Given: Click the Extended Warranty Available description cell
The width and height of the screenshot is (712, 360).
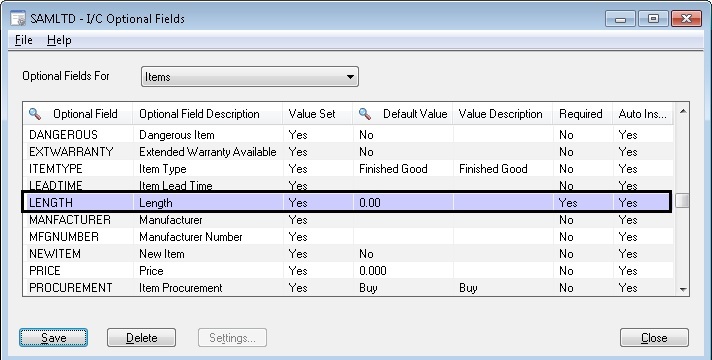Looking at the screenshot, I should [208, 152].
